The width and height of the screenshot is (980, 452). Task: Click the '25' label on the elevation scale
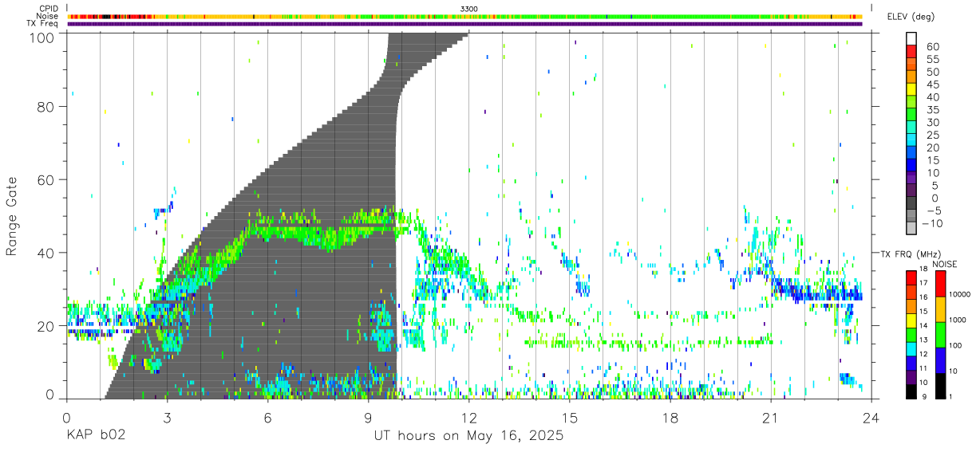point(933,136)
